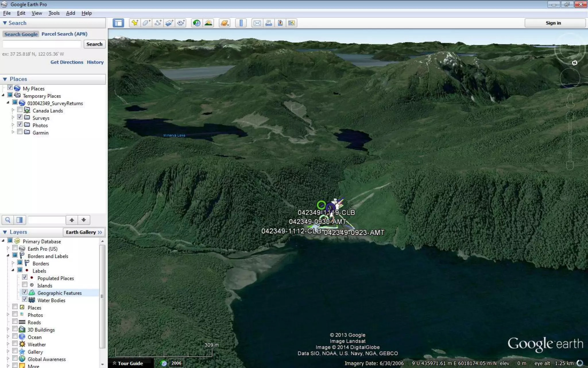Viewport: 588px width, 368px height.
Task: Click the Add Placemark pushpin icon
Action: coord(135,23)
